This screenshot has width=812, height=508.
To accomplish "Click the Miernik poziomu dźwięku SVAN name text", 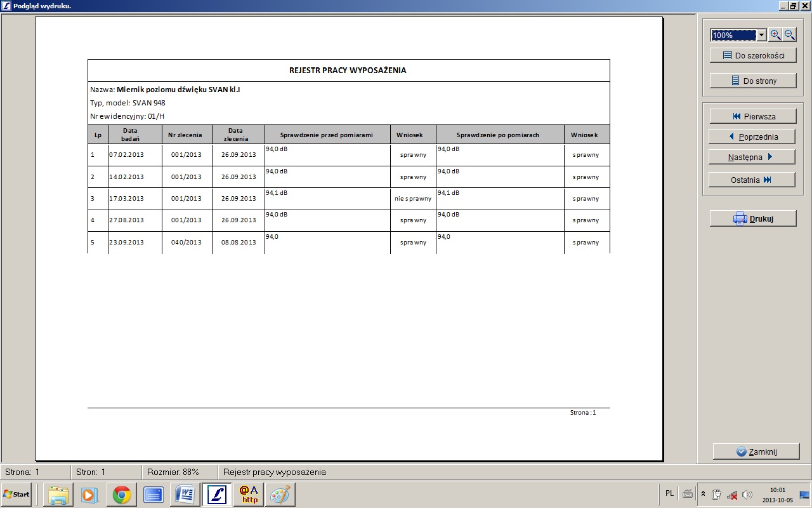I will 178,90.
